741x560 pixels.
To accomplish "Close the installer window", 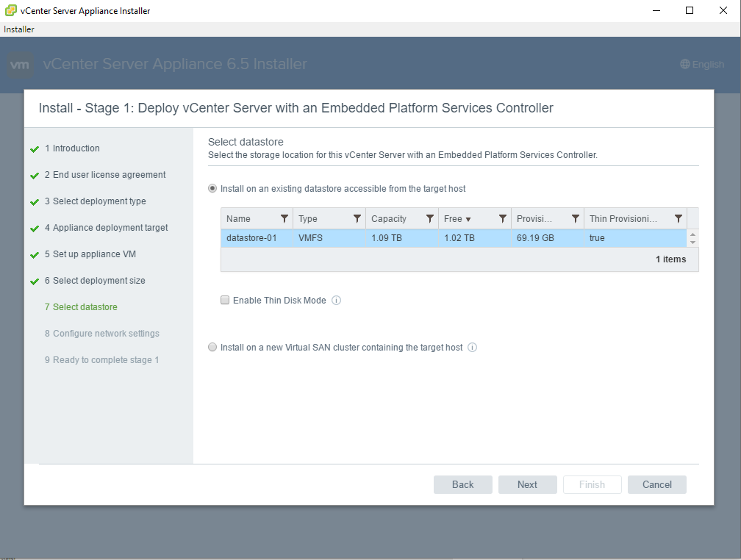I will [x=723, y=10].
